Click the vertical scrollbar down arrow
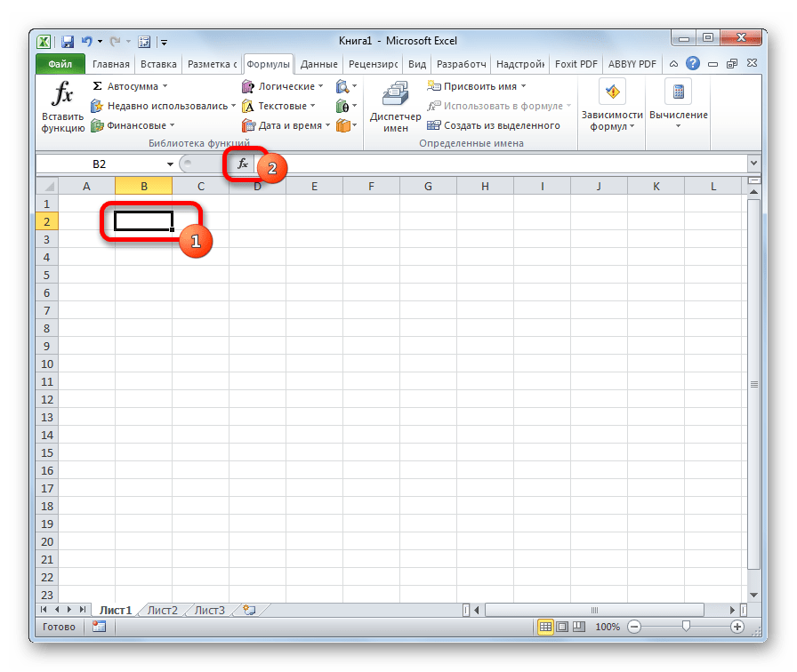Screen dimensions: 797x672 click(753, 595)
